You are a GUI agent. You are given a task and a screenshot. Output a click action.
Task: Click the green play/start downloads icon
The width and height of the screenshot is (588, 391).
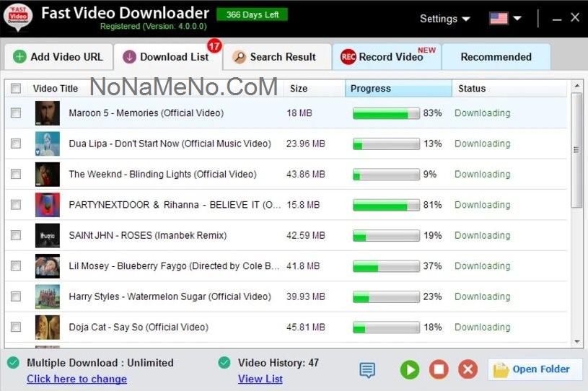point(409,370)
